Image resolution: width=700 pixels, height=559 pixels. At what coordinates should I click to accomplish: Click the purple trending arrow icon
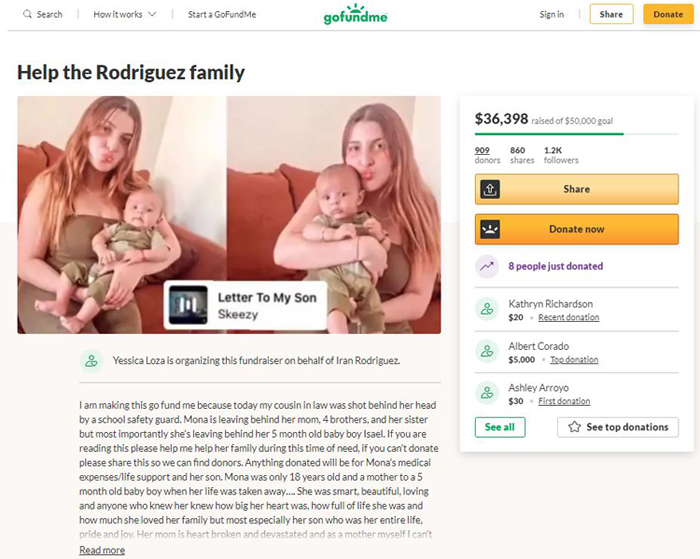[487, 267]
